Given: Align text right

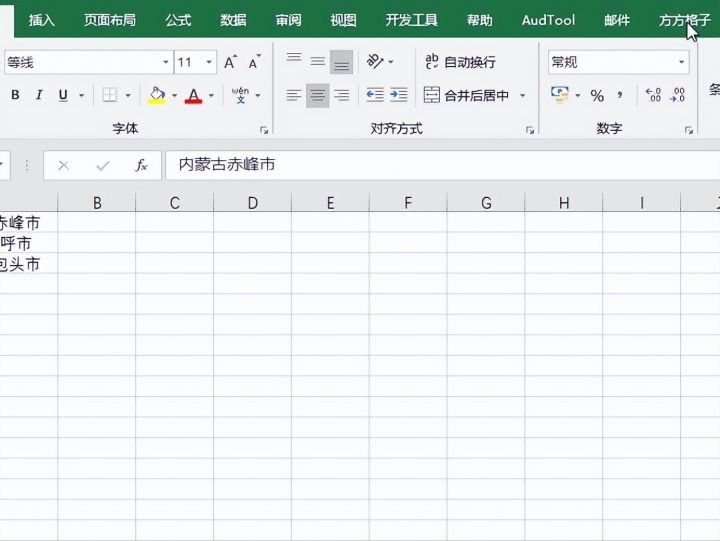Looking at the screenshot, I should pos(341,95).
